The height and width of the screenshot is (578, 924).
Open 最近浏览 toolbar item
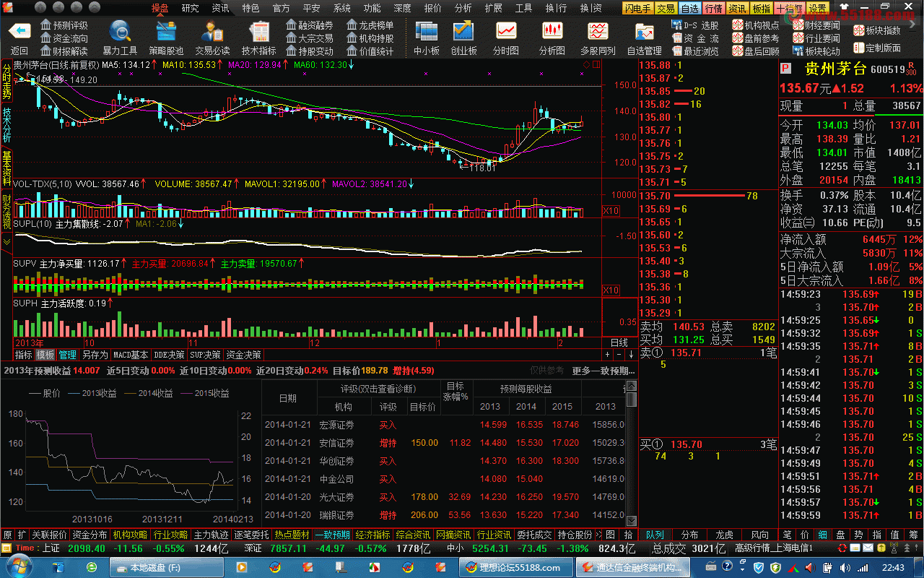(x=695, y=51)
